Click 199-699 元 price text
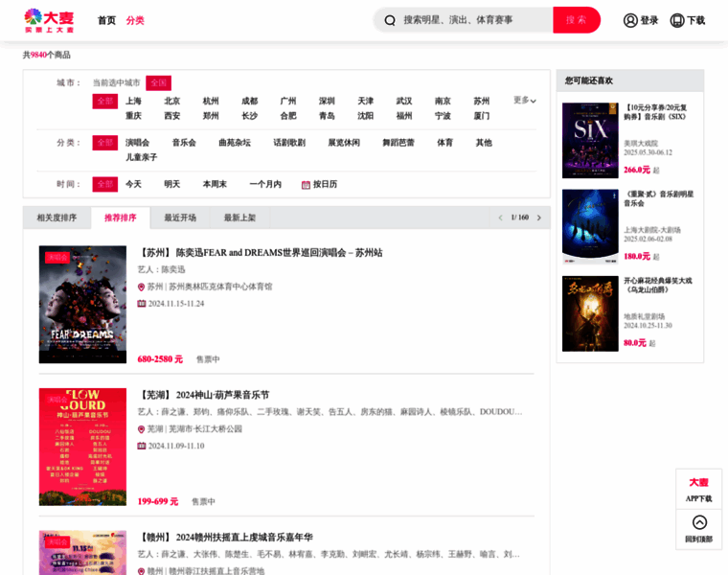The width and height of the screenshot is (728, 575). [158, 501]
